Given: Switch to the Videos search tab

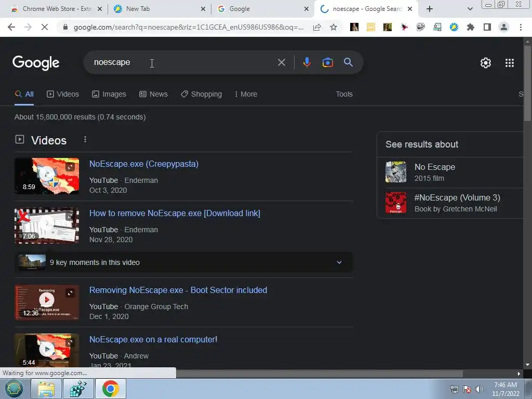Looking at the screenshot, I should [63, 94].
